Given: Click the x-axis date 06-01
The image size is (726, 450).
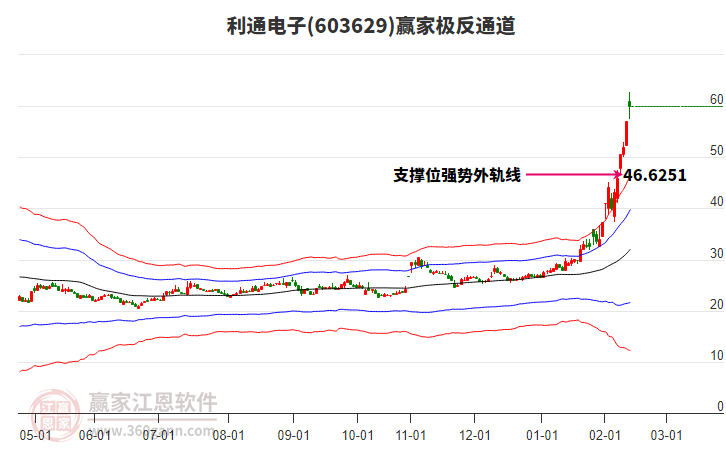Looking at the screenshot, I should 94,435.
